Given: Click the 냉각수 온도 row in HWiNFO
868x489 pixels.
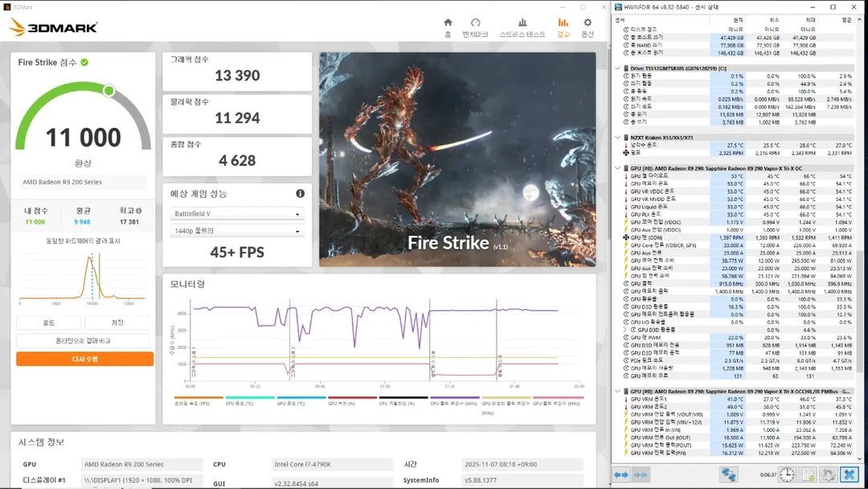Looking at the screenshot, I should (x=736, y=145).
